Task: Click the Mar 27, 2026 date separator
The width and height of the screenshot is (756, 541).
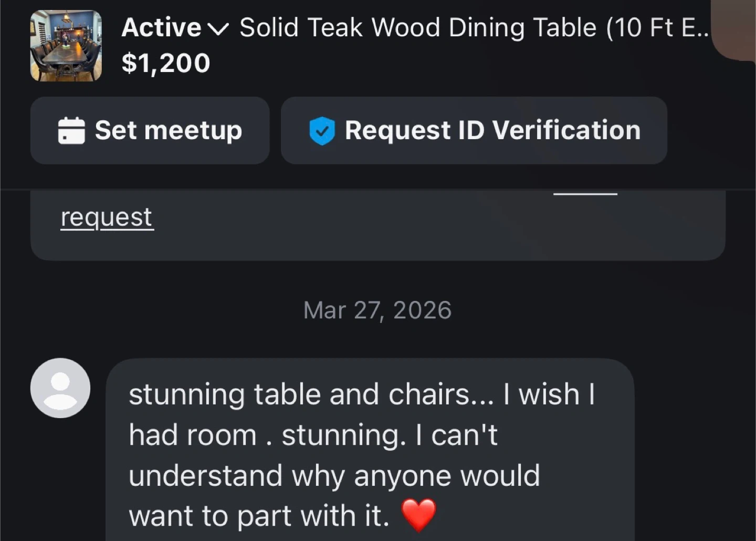Action: coord(377,310)
